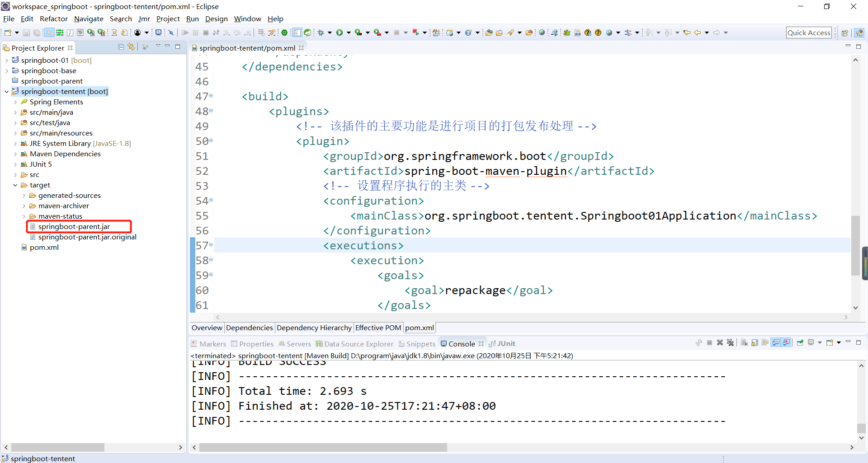868x463 pixels.
Task: Fold the build element at line 47
Action: [211, 96]
